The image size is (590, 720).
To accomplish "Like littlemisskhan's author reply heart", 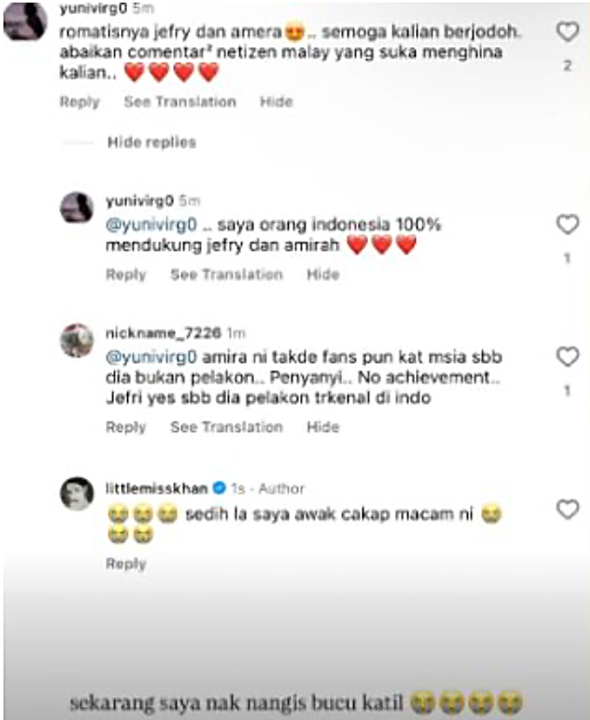I will (568, 509).
